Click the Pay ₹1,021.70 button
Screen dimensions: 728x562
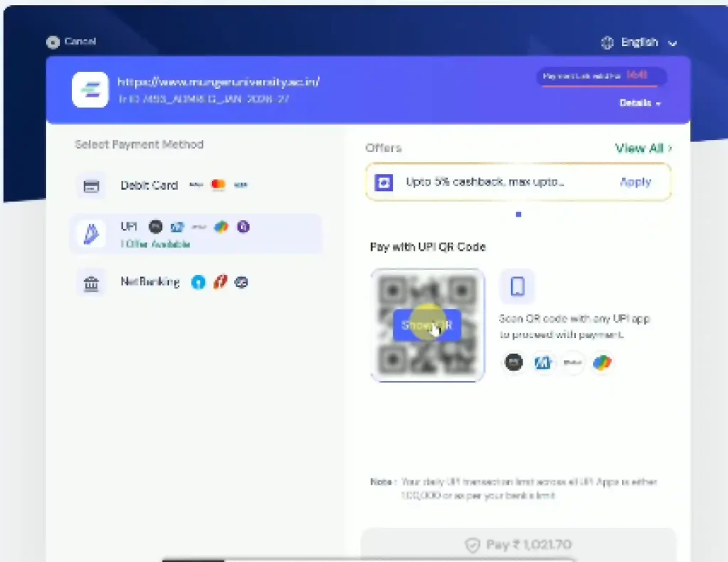pyautogui.click(x=518, y=544)
